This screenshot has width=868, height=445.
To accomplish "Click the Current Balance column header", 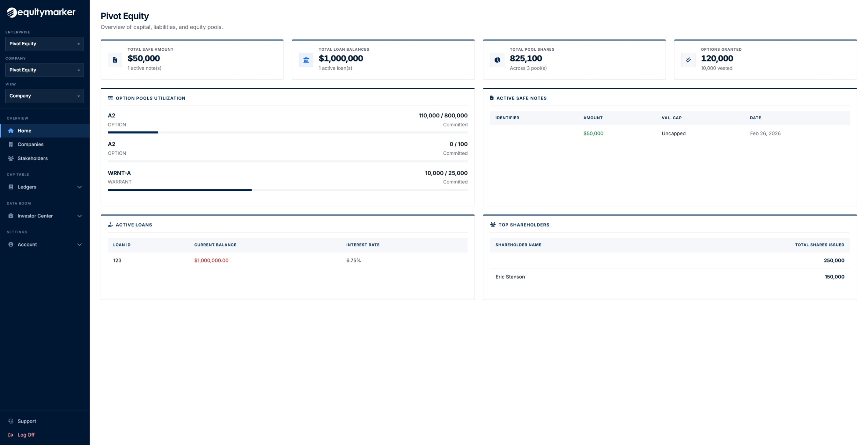I will pos(215,245).
